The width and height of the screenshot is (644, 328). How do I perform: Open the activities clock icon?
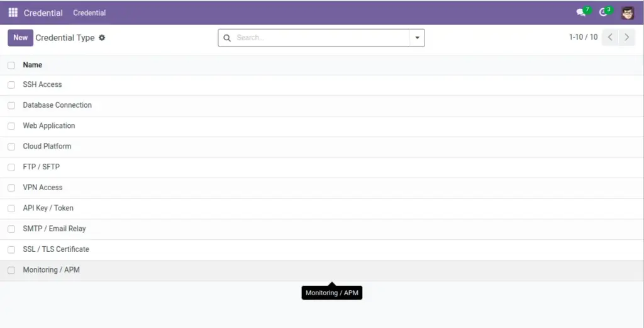[x=603, y=13]
